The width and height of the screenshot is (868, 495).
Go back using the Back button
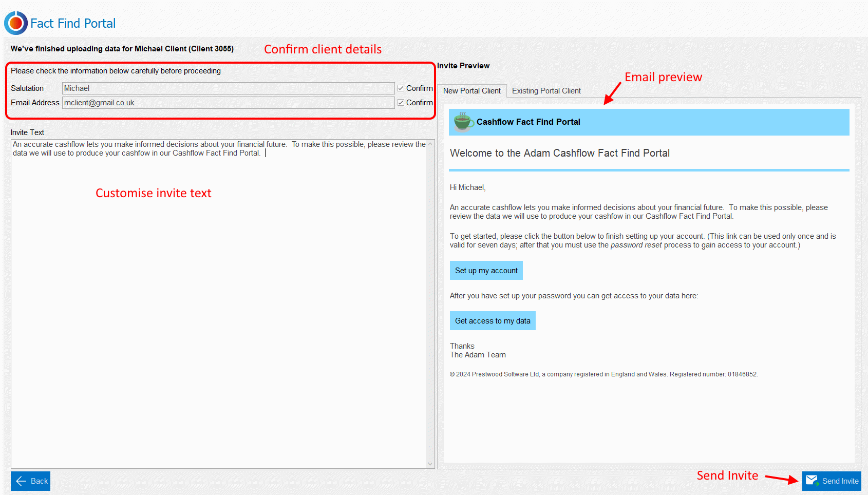click(x=31, y=481)
